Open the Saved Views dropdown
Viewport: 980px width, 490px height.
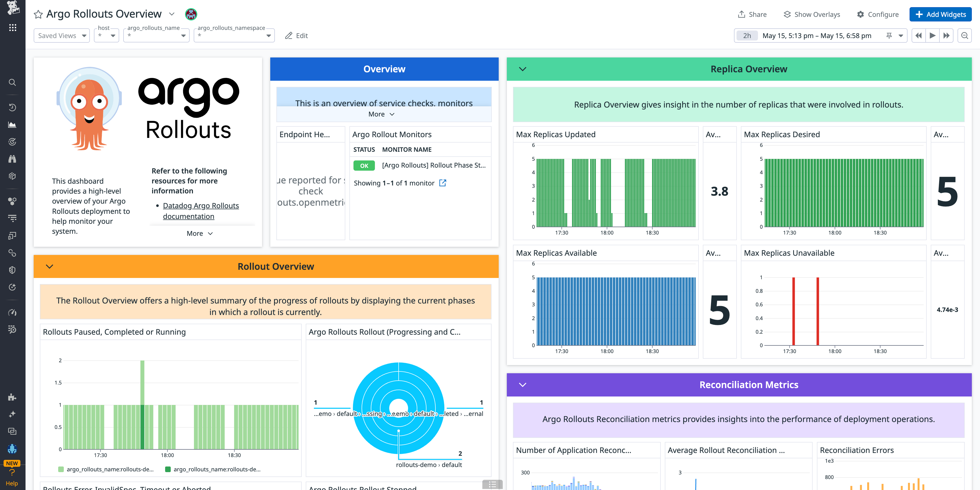click(x=61, y=36)
